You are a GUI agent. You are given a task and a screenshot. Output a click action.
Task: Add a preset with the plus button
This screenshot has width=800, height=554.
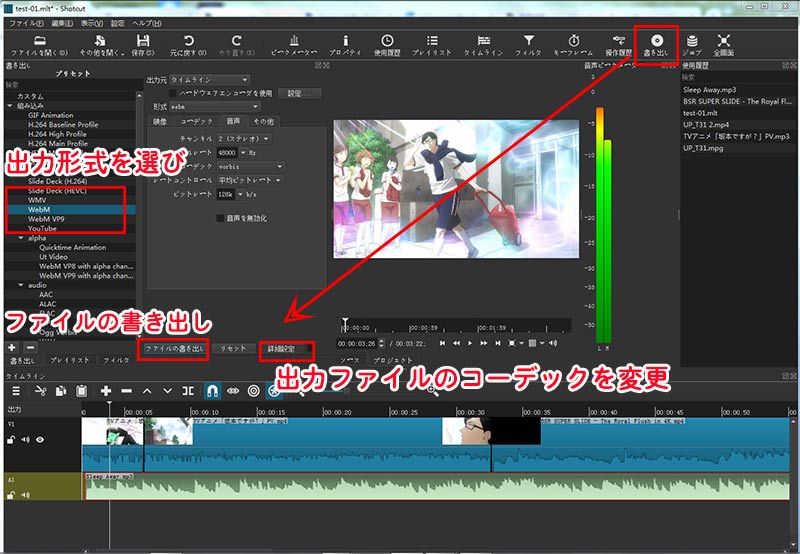12,347
